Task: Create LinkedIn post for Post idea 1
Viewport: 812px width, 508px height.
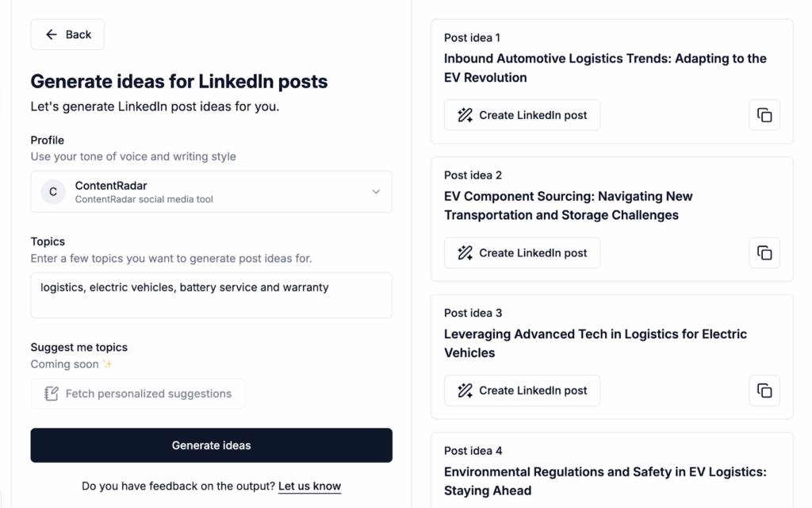Action: click(522, 115)
